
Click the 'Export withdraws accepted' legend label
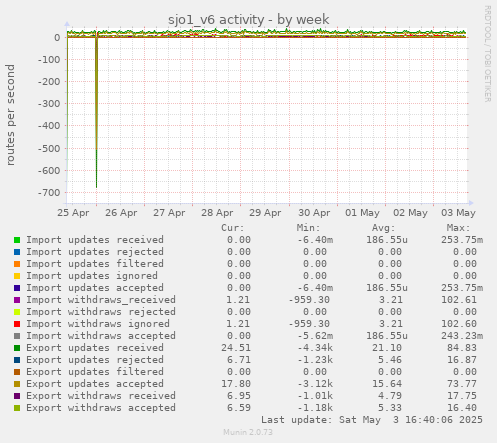click(x=101, y=408)
